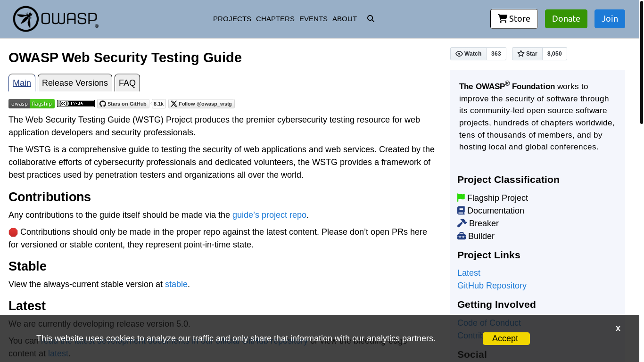Click the Creative Commons BY-SA badge
Screen dimensions: 644x362
coord(76,104)
